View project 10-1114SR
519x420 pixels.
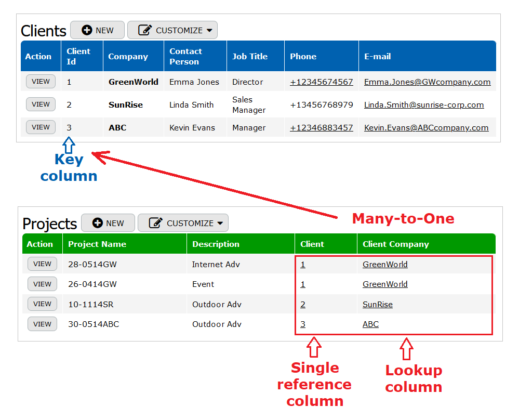point(43,304)
